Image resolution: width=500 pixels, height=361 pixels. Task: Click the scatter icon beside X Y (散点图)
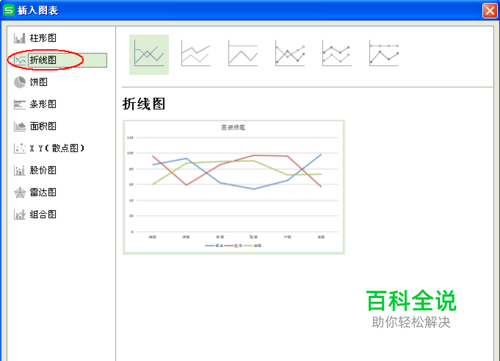point(20,148)
